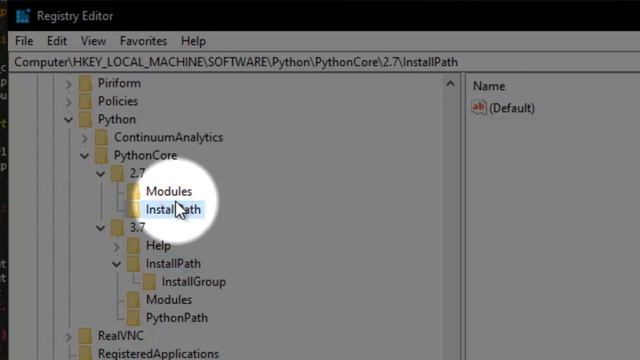Select the RealVNC folder icon
Image resolution: width=640 pixels, height=360 pixels.
point(85,336)
